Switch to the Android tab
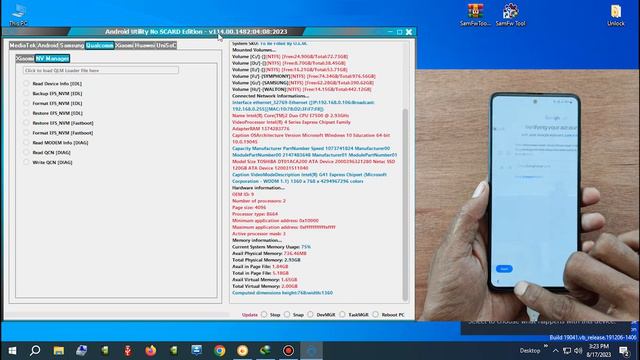Viewport: 640px width, 360px height. [x=48, y=45]
